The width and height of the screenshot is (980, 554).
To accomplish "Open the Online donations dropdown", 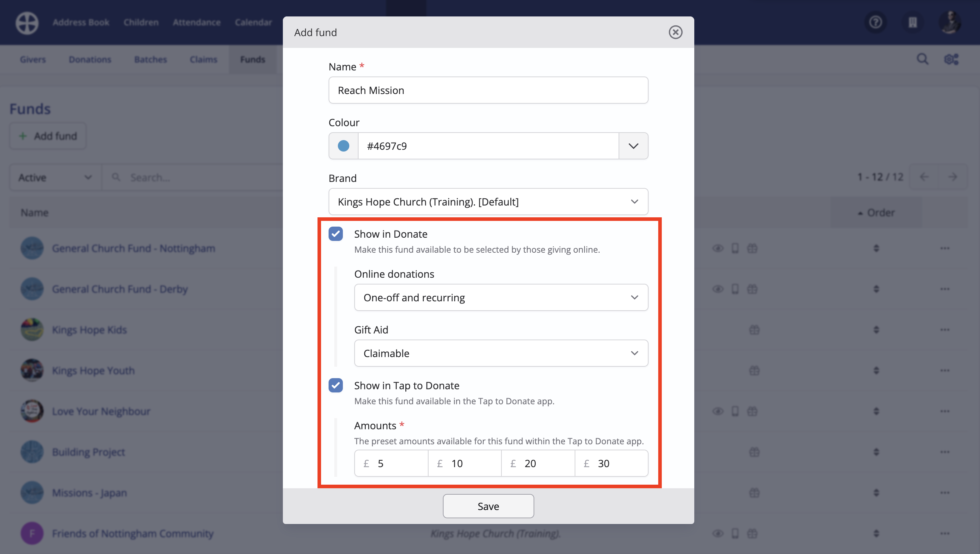I will (x=501, y=297).
